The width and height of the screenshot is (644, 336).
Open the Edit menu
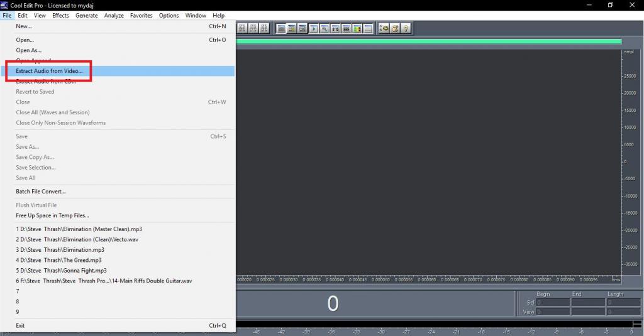click(23, 16)
